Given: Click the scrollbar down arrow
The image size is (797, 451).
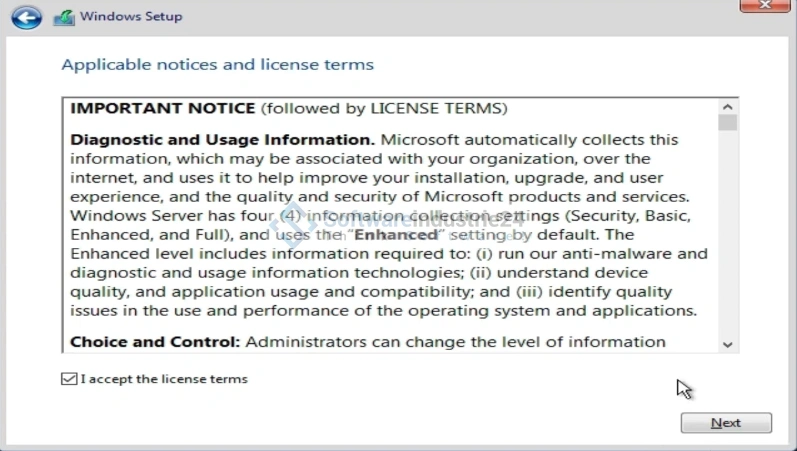Looking at the screenshot, I should click(x=727, y=344).
